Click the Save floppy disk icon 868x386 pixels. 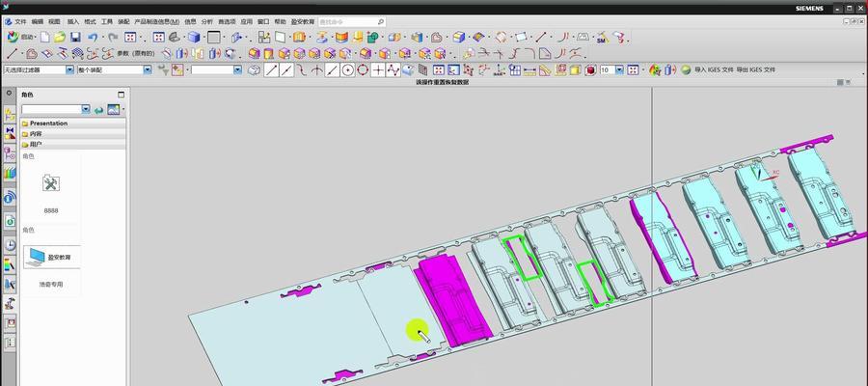click(x=75, y=37)
